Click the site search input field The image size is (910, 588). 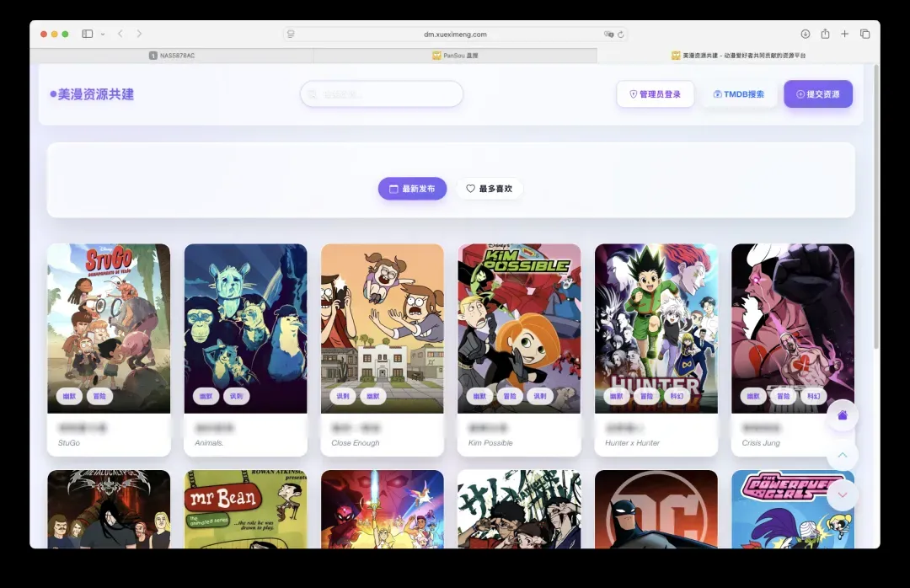pos(382,94)
